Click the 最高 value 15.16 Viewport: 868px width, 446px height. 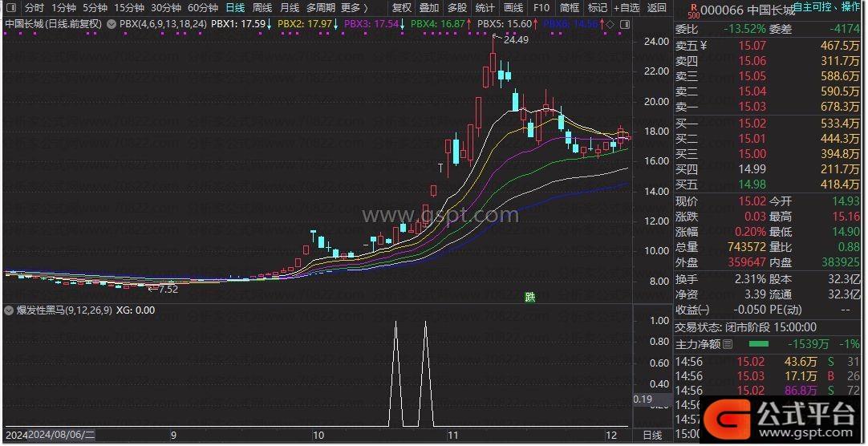pos(846,217)
